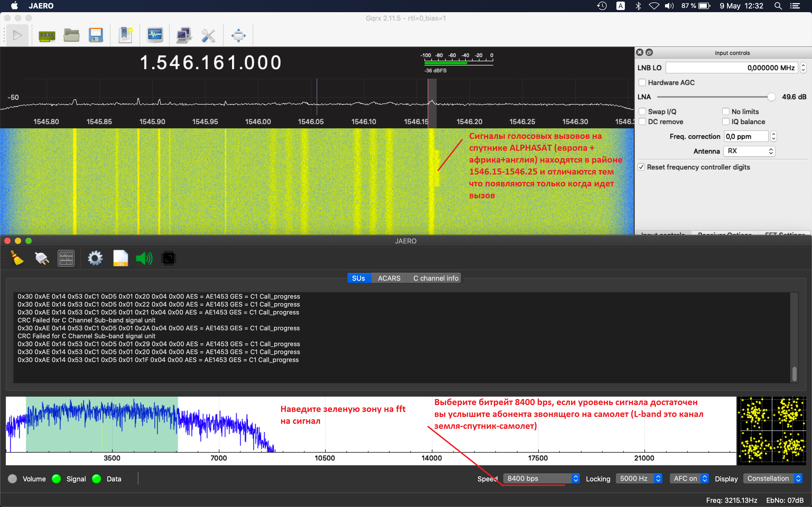Enable the Hardware AGC checkbox
812x507 pixels.
pos(642,82)
